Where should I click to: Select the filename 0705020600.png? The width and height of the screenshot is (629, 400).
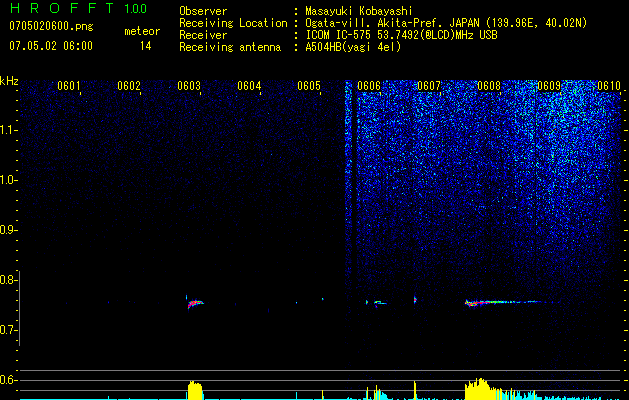click(51, 27)
